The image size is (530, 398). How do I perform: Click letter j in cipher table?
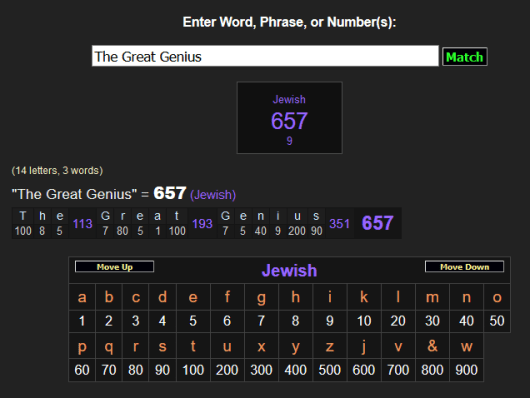coord(364,346)
